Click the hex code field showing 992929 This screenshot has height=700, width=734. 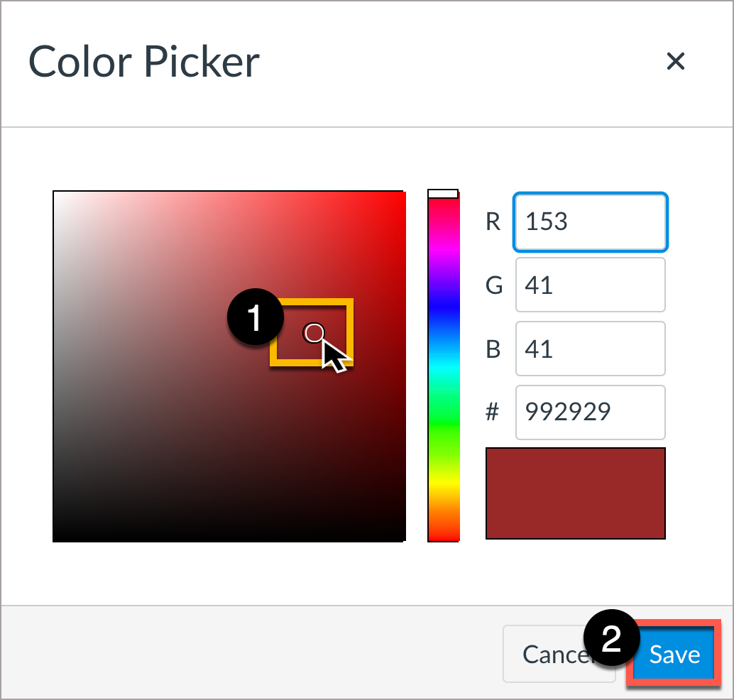click(x=590, y=412)
